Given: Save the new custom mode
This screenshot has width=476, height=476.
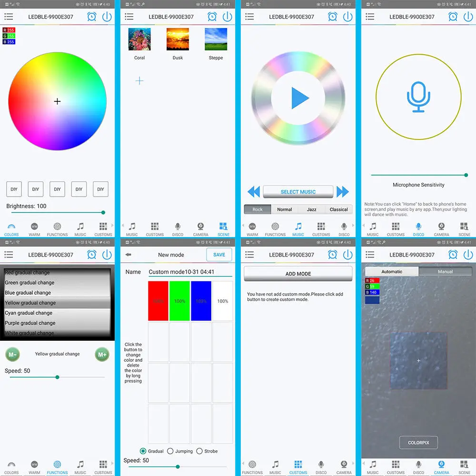Looking at the screenshot, I should coord(219,255).
